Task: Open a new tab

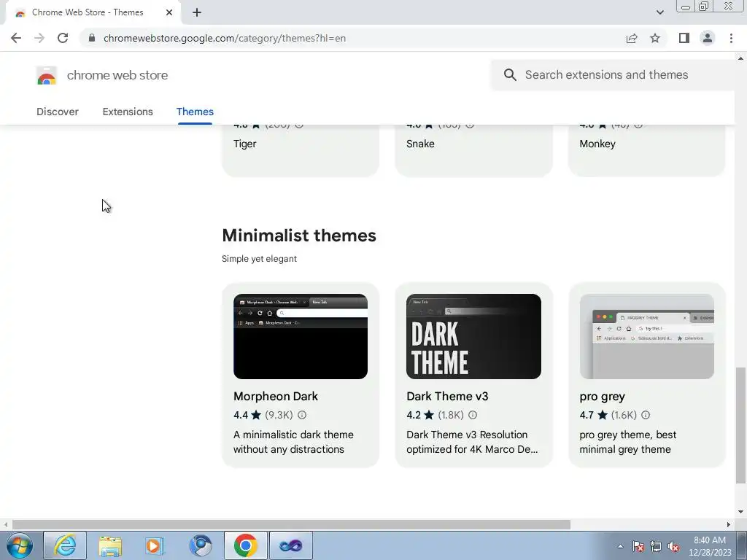Action: click(197, 12)
